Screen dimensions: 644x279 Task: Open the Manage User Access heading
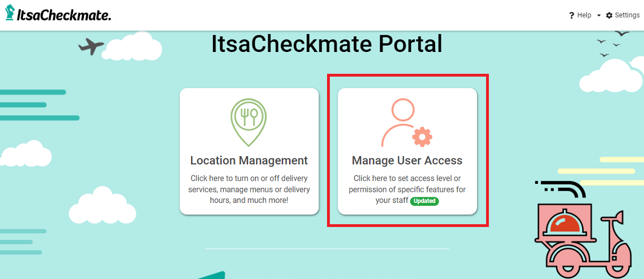coord(407,160)
